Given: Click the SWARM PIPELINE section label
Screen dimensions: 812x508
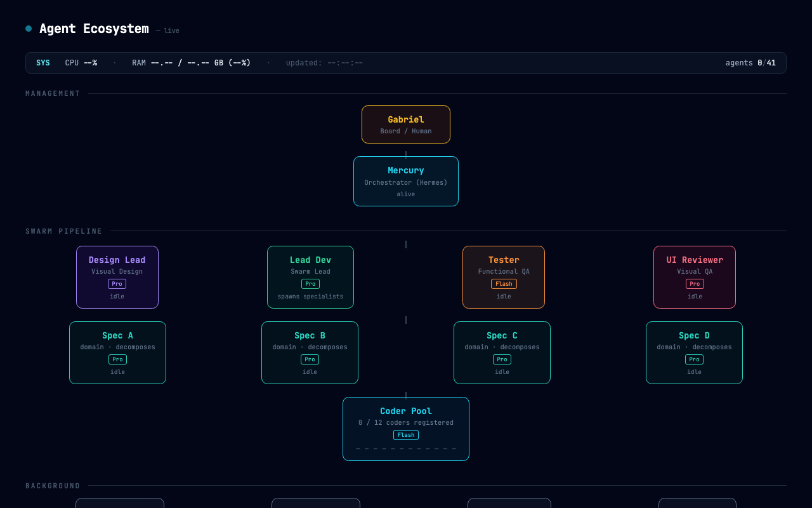Looking at the screenshot, I should click(64, 231).
